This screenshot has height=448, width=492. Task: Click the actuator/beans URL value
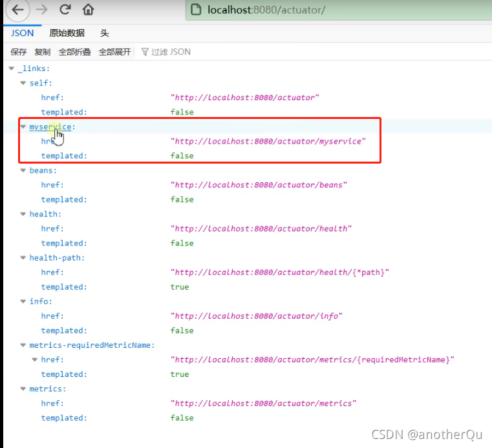[x=259, y=185]
